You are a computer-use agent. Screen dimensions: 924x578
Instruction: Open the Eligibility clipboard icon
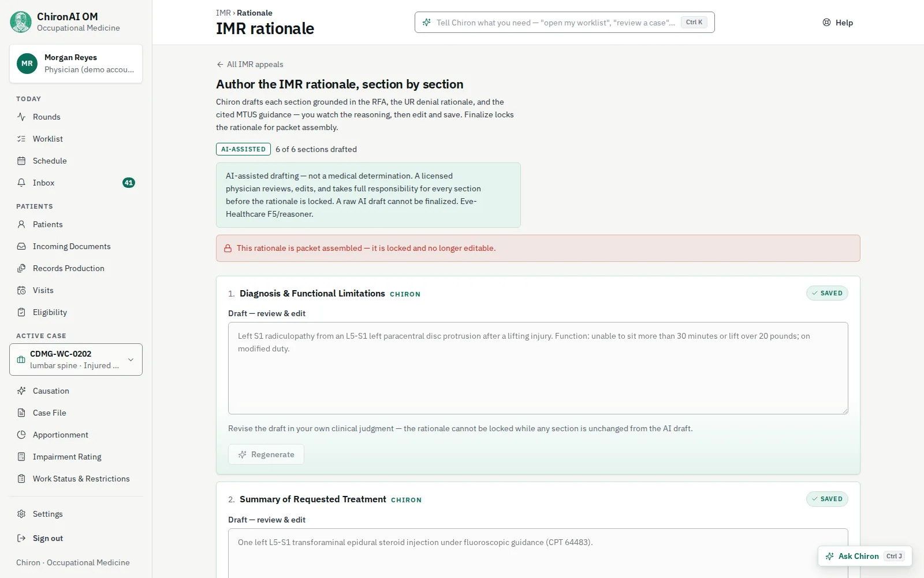21,312
